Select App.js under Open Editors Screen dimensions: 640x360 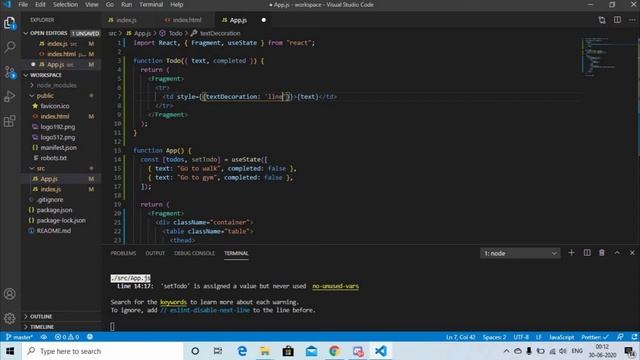[x=61, y=64]
